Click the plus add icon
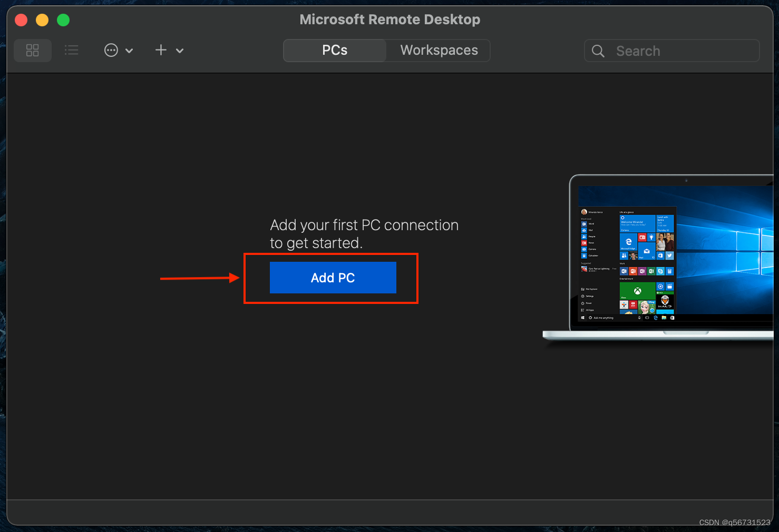 (161, 50)
